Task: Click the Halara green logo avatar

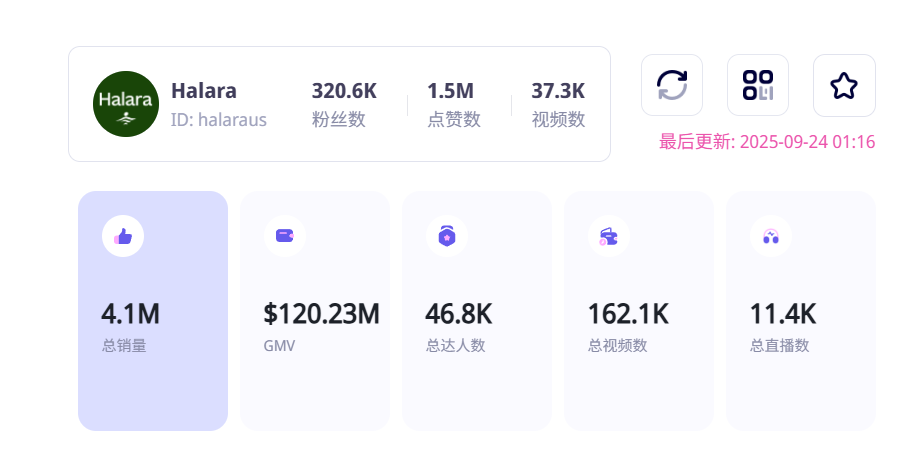Action: click(x=126, y=104)
